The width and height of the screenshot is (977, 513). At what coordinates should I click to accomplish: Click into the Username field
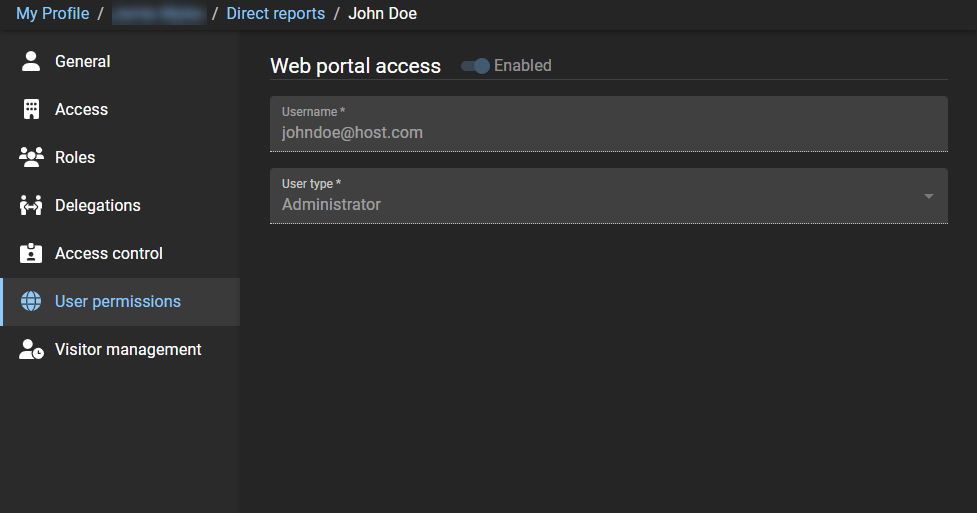(x=609, y=124)
